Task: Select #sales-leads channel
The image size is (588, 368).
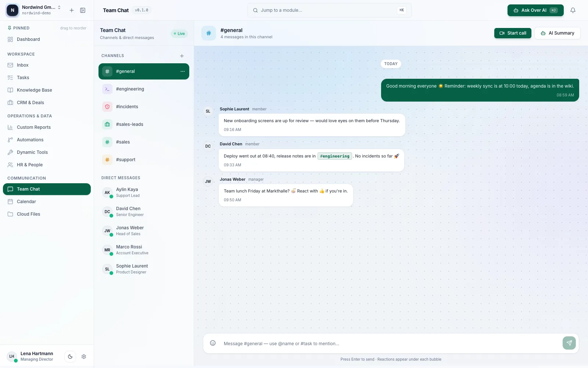Action: coord(144,124)
